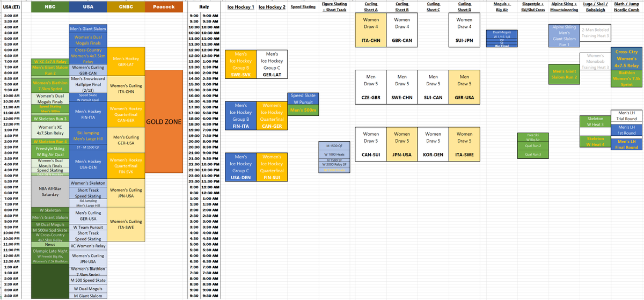This screenshot has height=300, width=644.
Task: Select Sheet A 'Men Draw 5 CZE-GBR' block
Action: pos(371,86)
